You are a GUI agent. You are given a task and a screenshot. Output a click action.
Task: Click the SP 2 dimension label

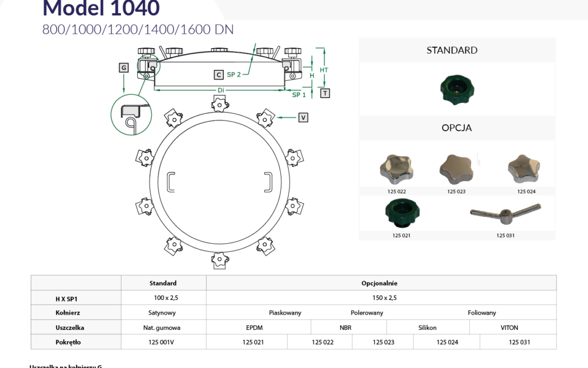[234, 74]
